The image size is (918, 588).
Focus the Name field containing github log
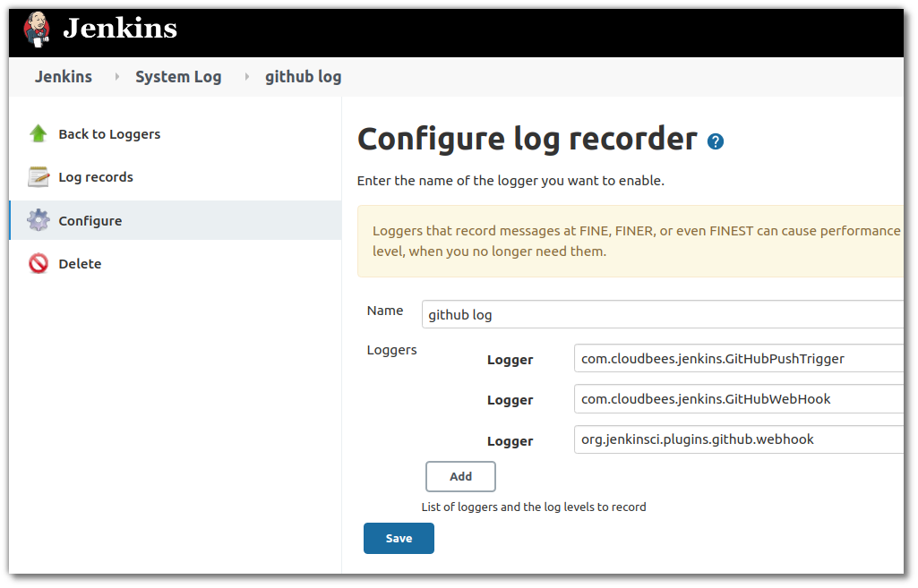point(662,314)
